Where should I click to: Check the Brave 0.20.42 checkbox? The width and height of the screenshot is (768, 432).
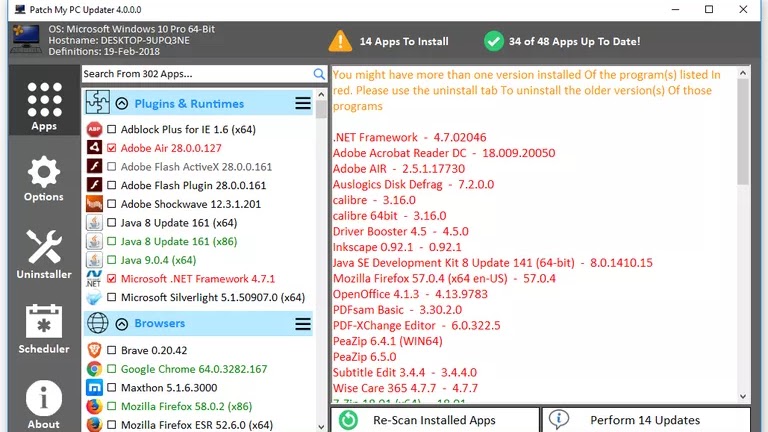coord(112,350)
